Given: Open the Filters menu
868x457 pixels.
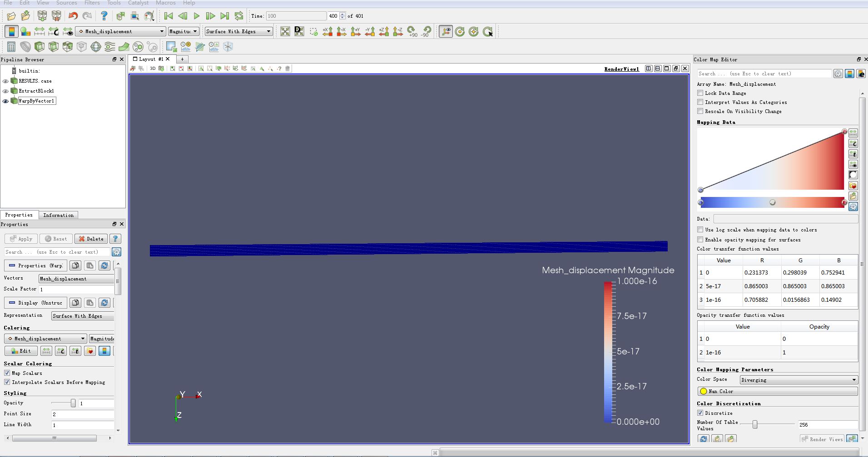Looking at the screenshot, I should [92, 3].
